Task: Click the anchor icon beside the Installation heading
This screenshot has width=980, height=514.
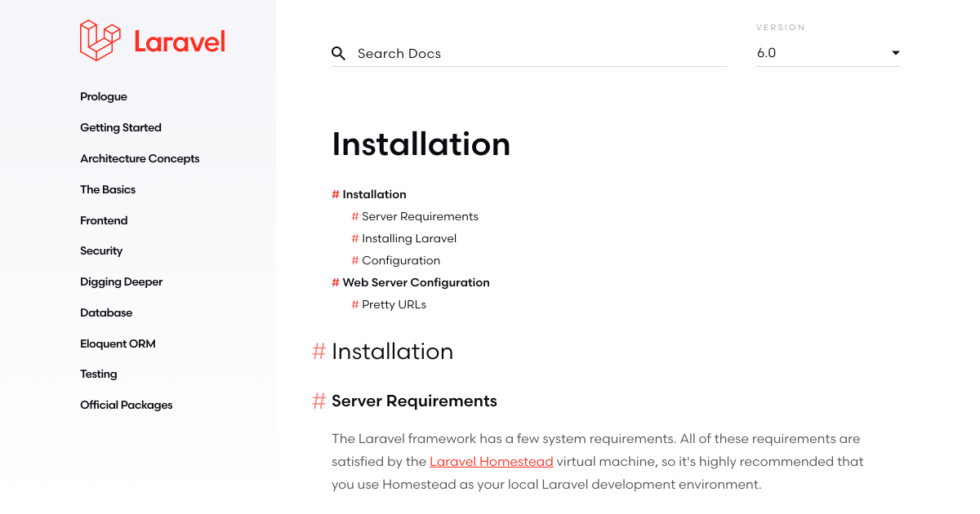Action: click(319, 352)
